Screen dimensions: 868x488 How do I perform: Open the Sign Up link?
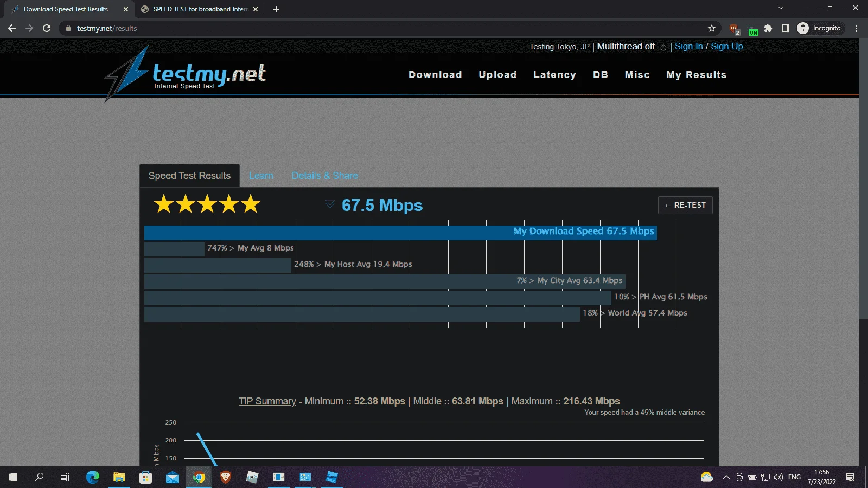pos(727,47)
